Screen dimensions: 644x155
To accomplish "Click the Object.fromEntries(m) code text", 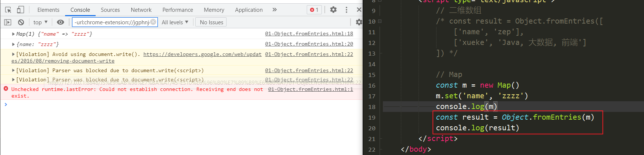I will tap(548, 117).
